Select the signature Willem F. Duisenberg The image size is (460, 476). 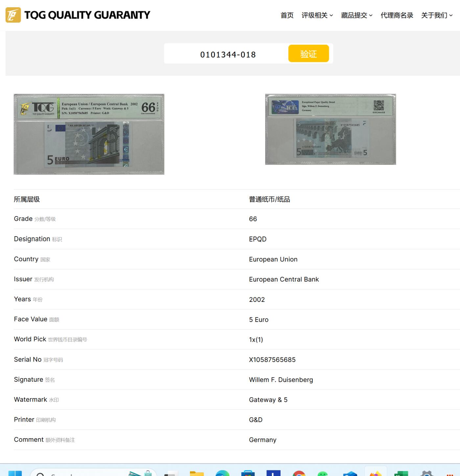click(x=281, y=380)
